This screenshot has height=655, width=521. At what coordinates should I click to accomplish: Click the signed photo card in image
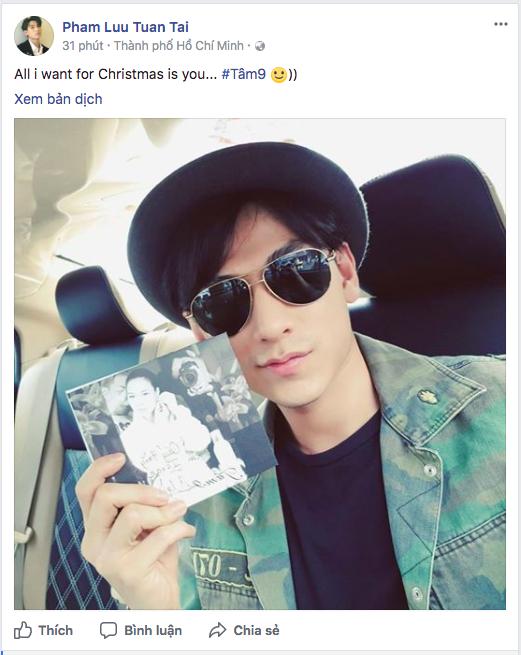click(171, 424)
